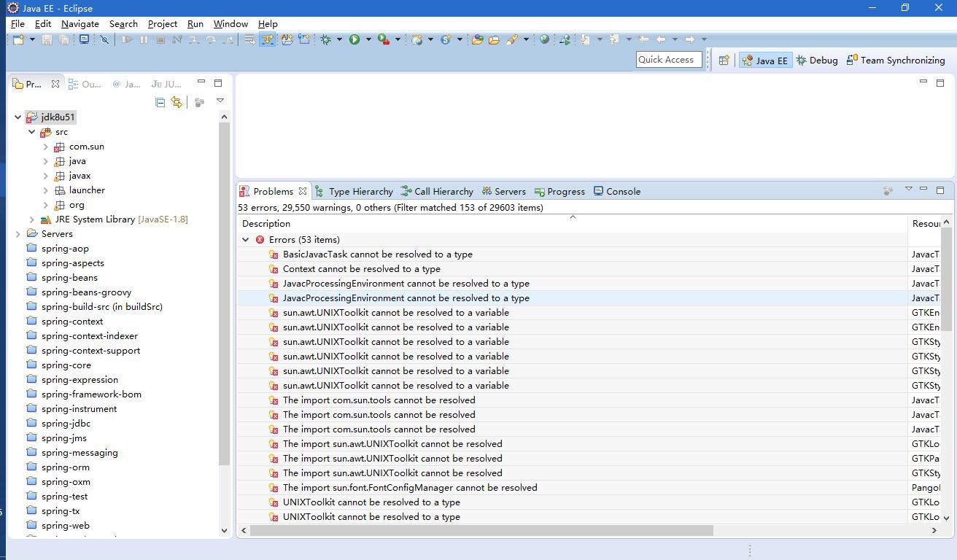Switch to the Servers tab
Viewport: 957px width, 560px height.
click(503, 192)
